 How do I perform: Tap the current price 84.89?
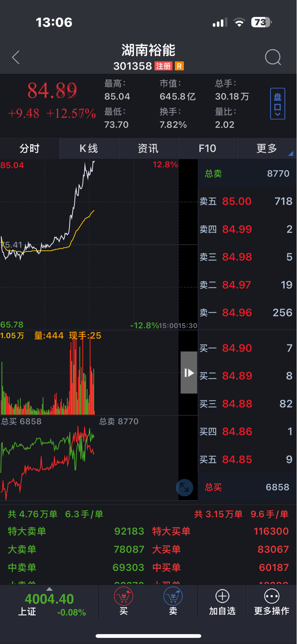coord(52,91)
